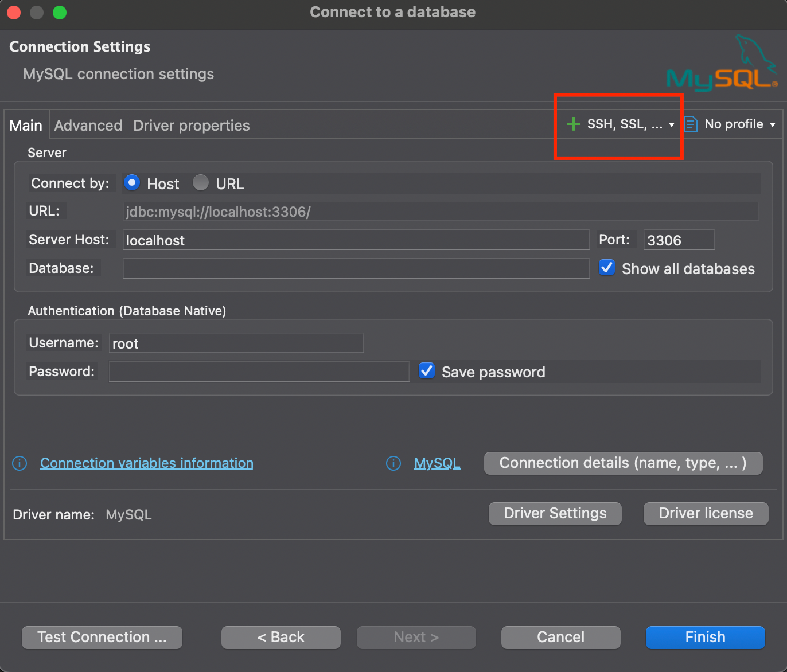Click the Driver Settings button
787x672 pixels.
555,514
